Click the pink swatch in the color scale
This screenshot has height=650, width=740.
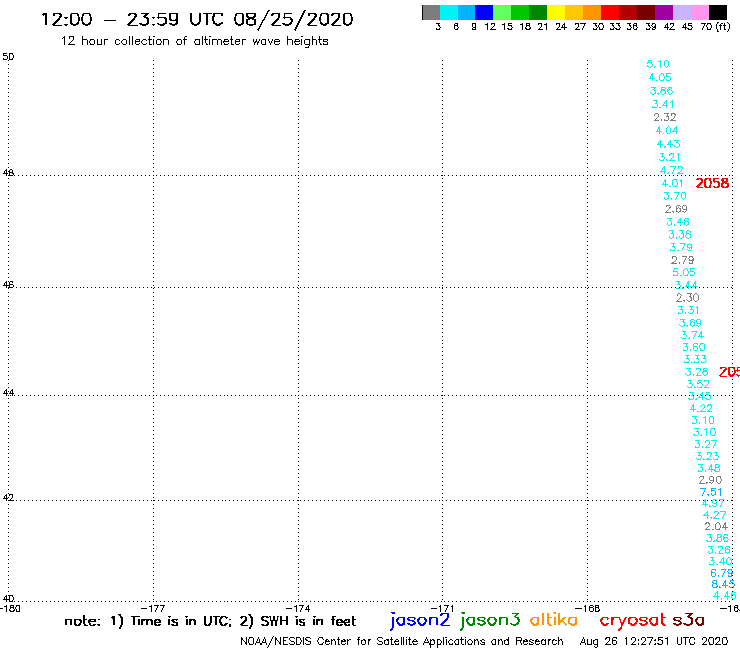point(699,12)
